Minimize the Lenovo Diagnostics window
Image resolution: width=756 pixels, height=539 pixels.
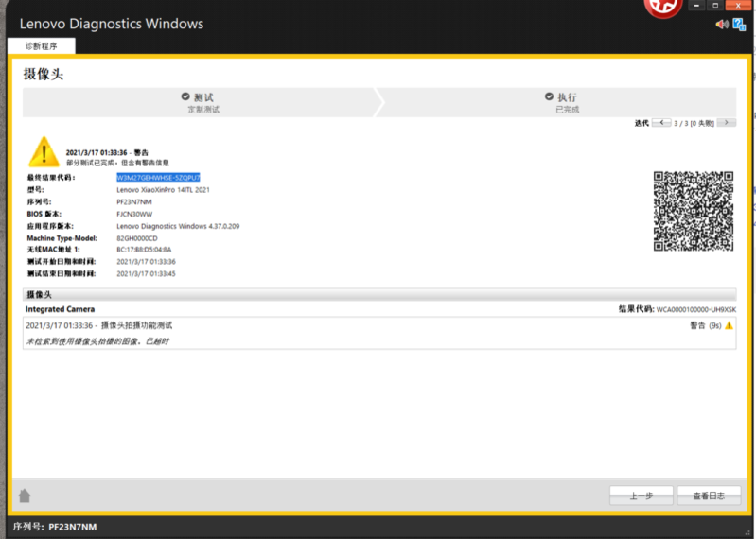click(696, 6)
